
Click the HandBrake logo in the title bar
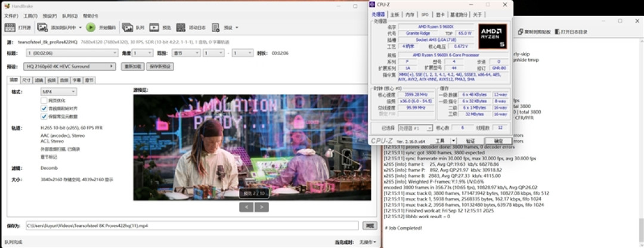point(7,6)
